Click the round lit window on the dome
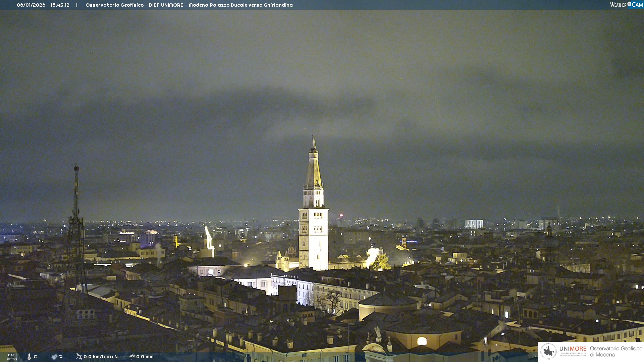The image size is (644, 362). [x=422, y=341]
